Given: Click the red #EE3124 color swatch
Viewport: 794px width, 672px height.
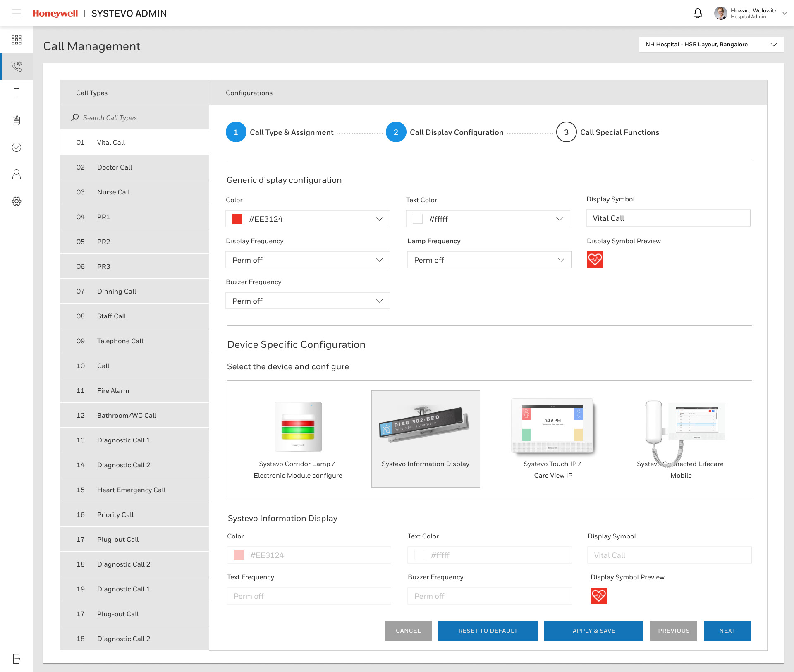Looking at the screenshot, I should (x=237, y=219).
